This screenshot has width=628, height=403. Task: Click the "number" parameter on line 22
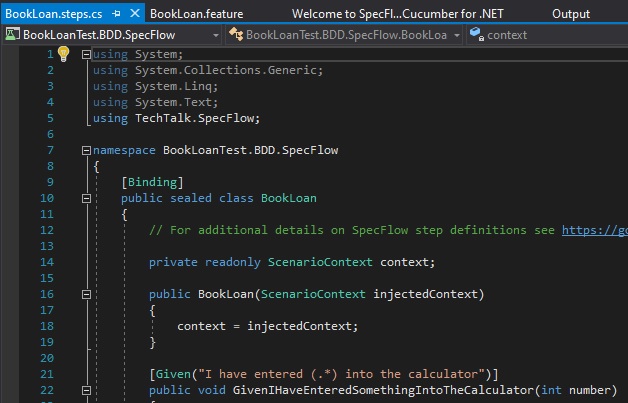(589, 390)
